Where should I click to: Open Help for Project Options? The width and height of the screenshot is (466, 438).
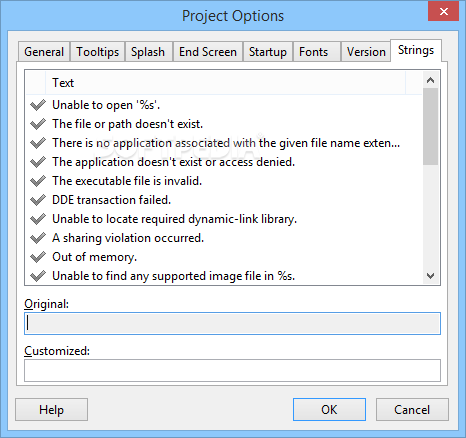[51, 410]
